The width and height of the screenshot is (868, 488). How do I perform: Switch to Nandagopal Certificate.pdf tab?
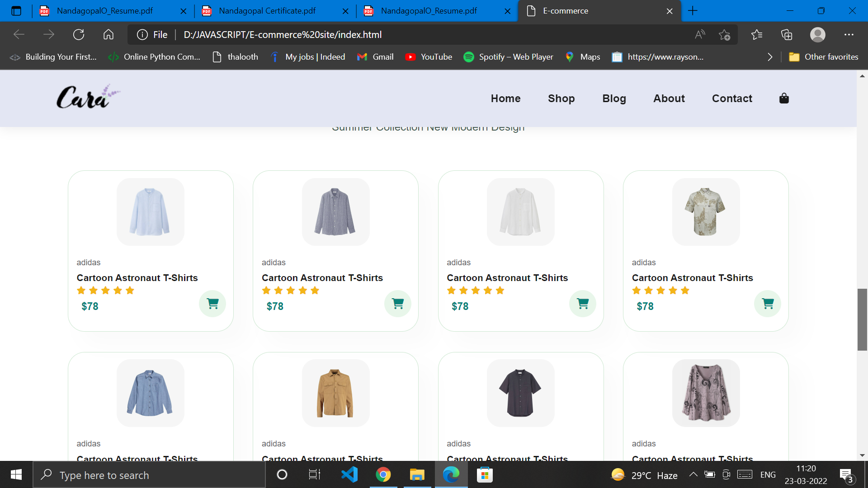pos(275,11)
